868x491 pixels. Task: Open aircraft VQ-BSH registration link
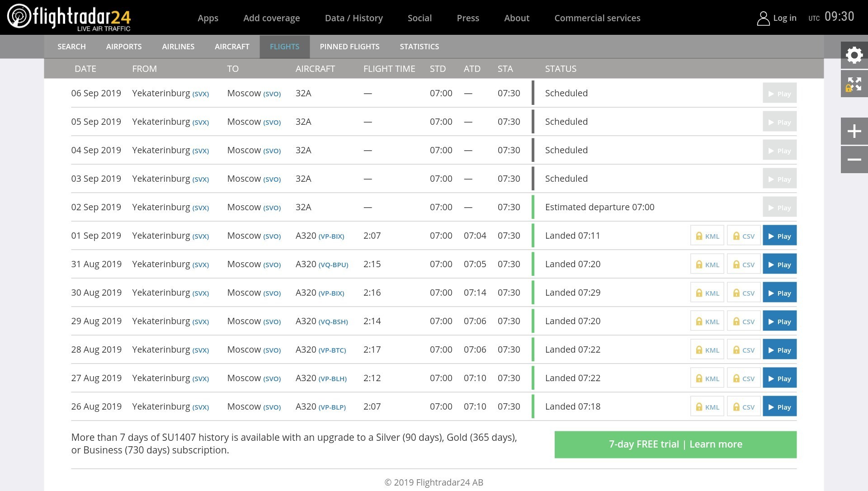click(333, 322)
